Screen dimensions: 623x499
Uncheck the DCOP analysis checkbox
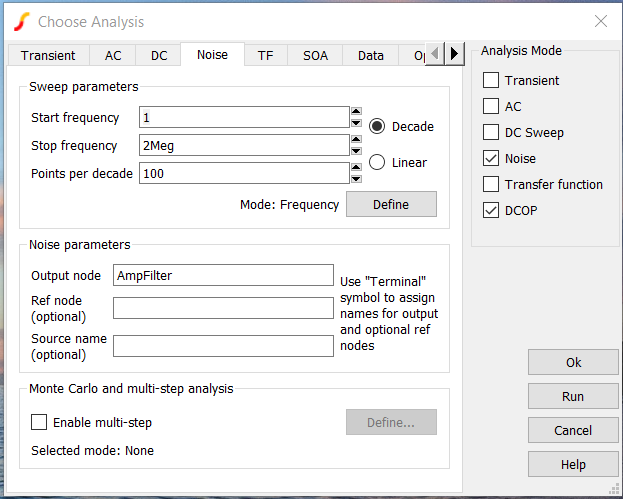[491, 210]
